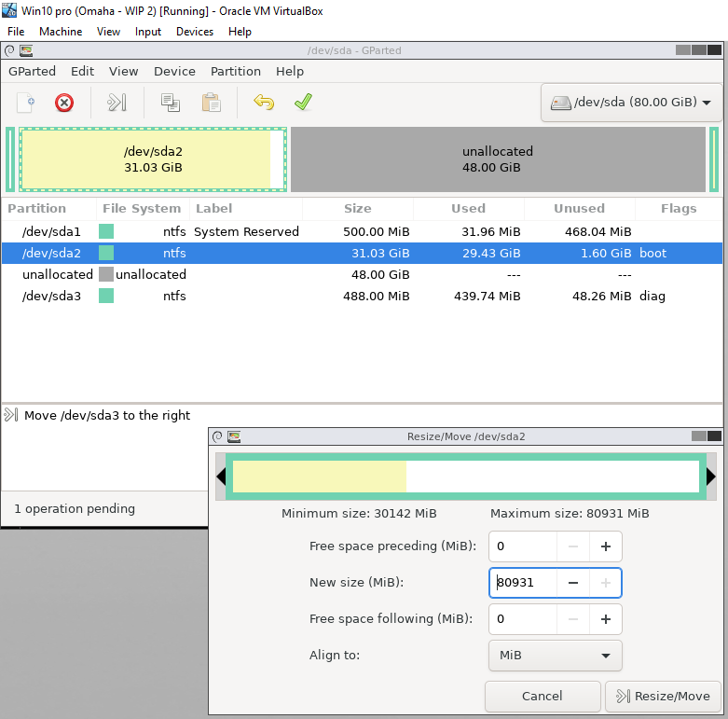
Task: Click the Copy partition toolbar icon
Action: (171, 103)
